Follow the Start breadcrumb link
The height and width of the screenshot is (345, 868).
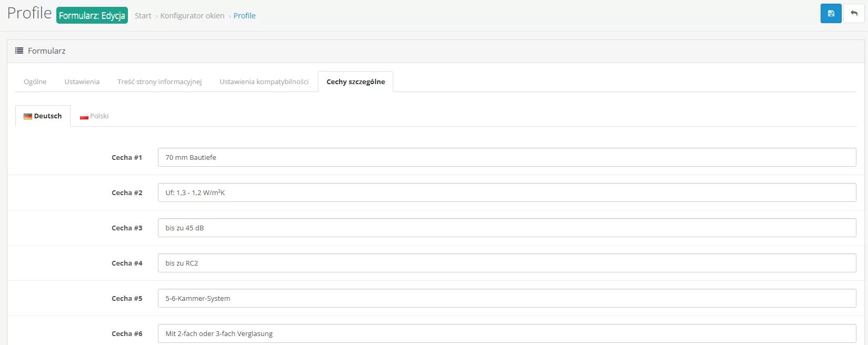tap(143, 16)
